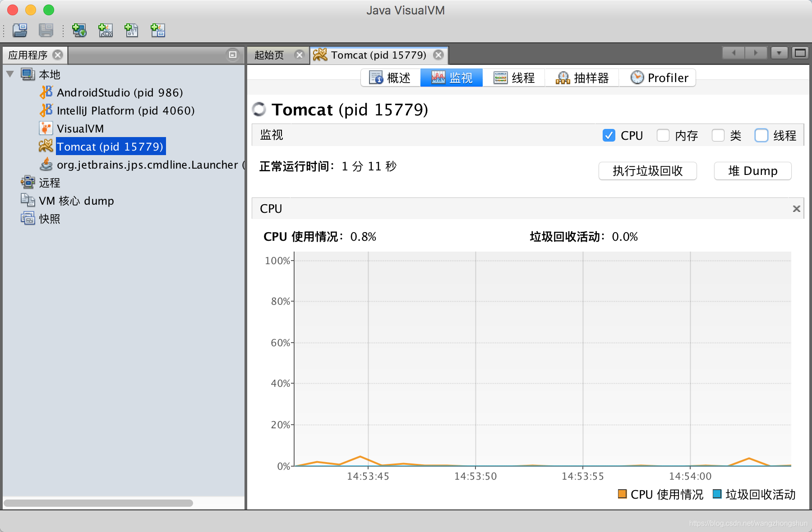Image resolution: width=812 pixels, height=532 pixels.
Task: Click the applications panel horizontal scrollbar
Action: (98, 503)
